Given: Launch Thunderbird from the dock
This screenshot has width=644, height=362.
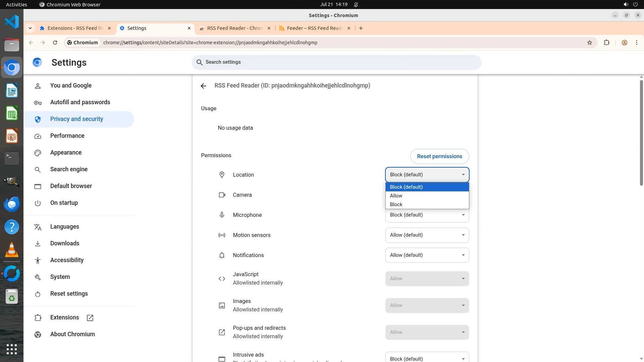Looking at the screenshot, I should (12, 204).
